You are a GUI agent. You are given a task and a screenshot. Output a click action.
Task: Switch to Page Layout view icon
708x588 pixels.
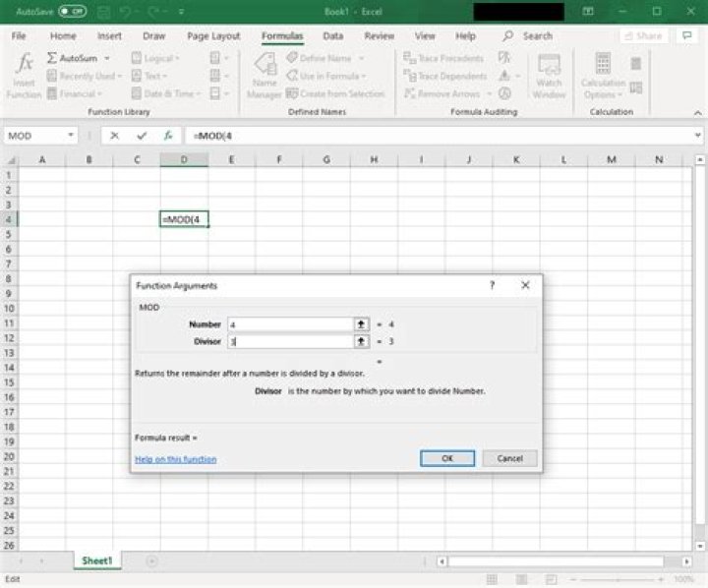(521, 579)
